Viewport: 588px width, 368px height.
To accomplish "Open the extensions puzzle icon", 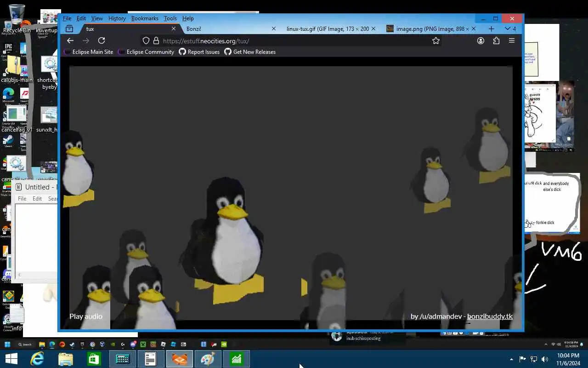I will pos(496,40).
